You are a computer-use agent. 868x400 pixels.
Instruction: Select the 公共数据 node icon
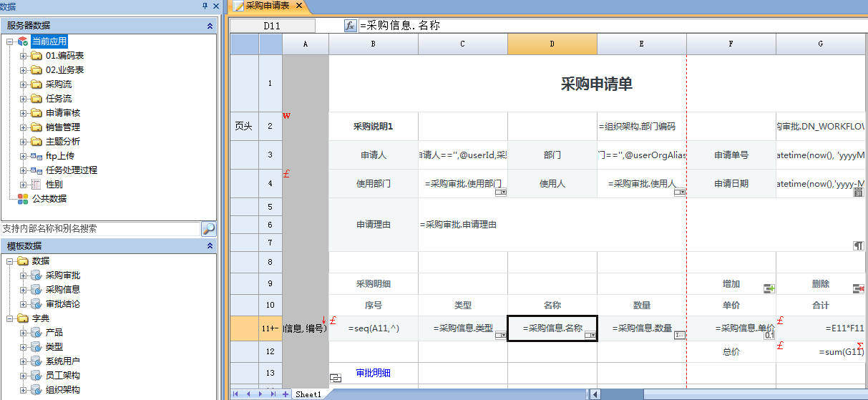pos(23,199)
